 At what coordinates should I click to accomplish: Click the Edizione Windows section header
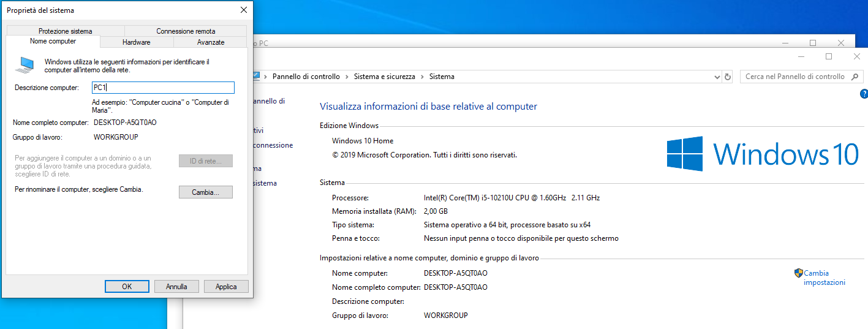click(349, 126)
